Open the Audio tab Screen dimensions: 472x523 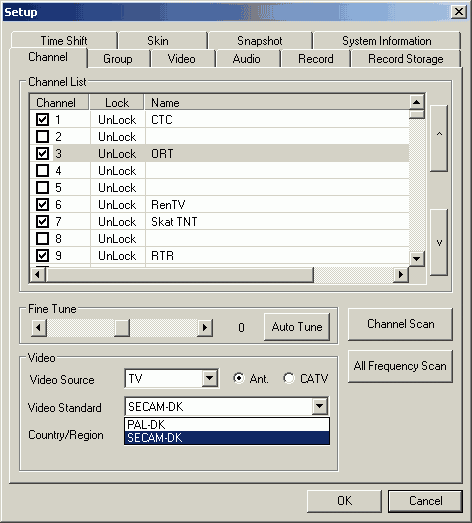[247, 59]
